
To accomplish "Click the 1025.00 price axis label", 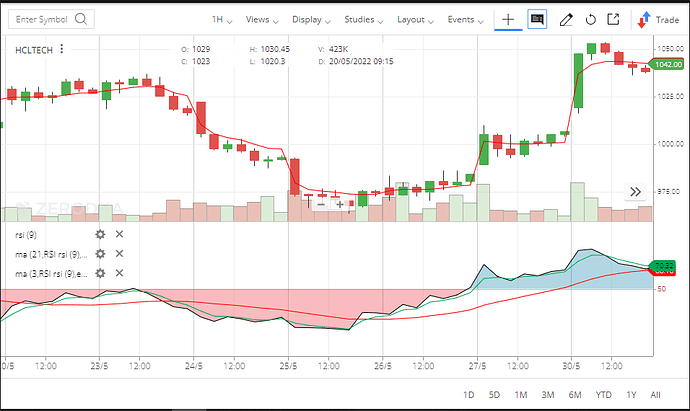I will 670,96.
